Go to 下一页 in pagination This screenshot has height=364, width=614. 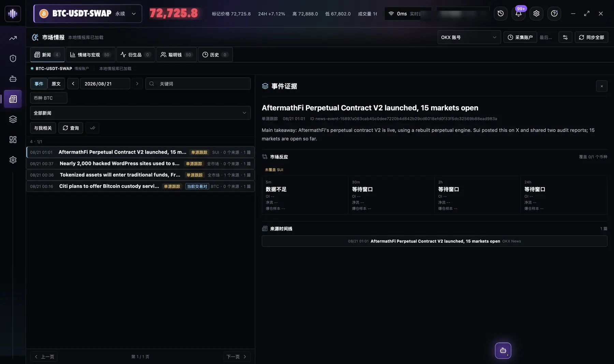236,357
